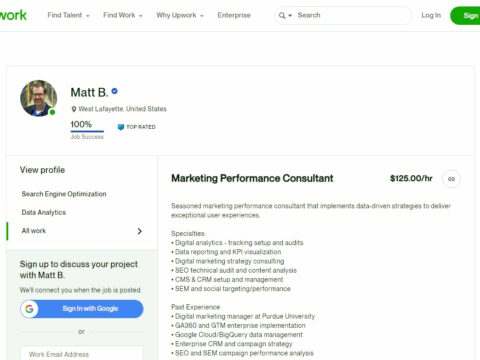
Task: Select the All work profile tab
Action: [81, 231]
